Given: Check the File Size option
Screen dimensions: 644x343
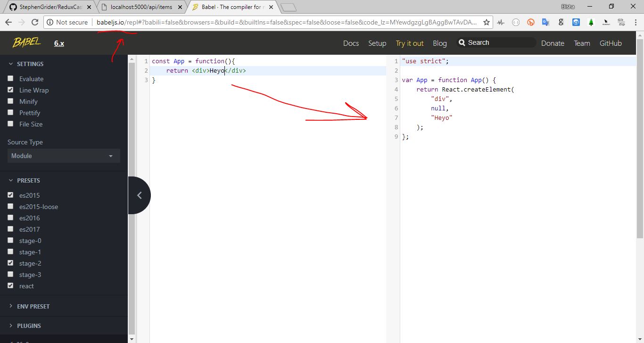Looking at the screenshot, I should pos(10,124).
